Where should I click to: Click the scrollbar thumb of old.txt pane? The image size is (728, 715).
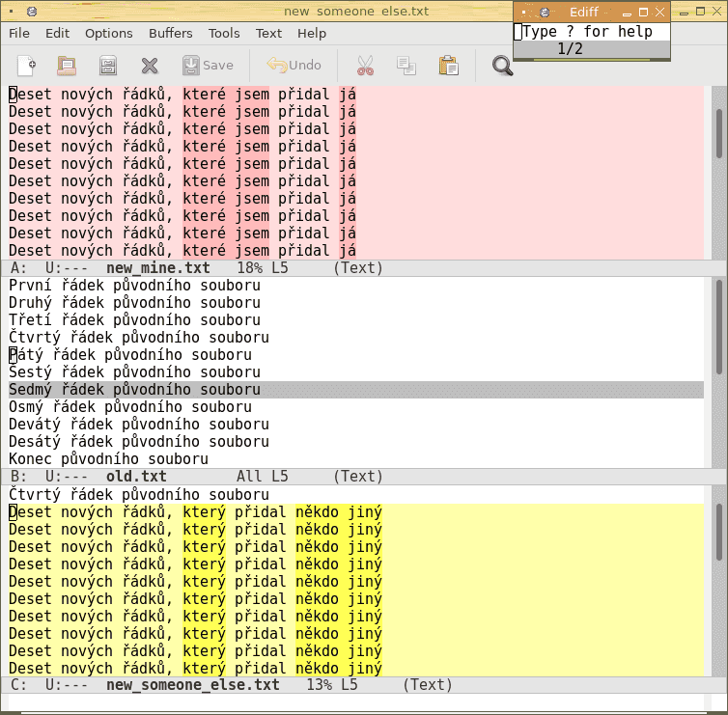719,326
